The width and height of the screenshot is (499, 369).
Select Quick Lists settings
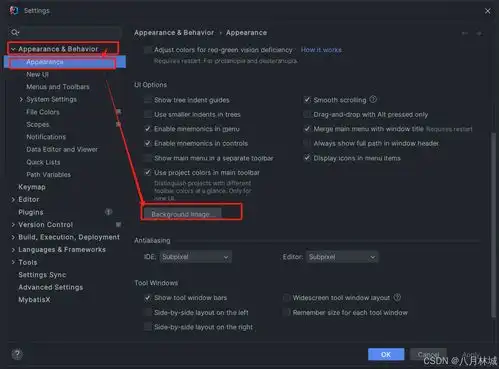43,162
